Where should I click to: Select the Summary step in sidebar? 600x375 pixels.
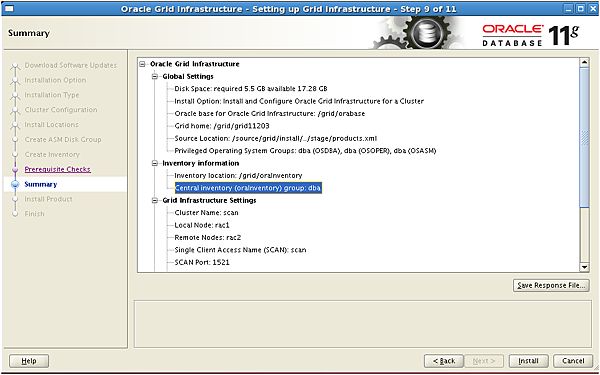click(41, 184)
